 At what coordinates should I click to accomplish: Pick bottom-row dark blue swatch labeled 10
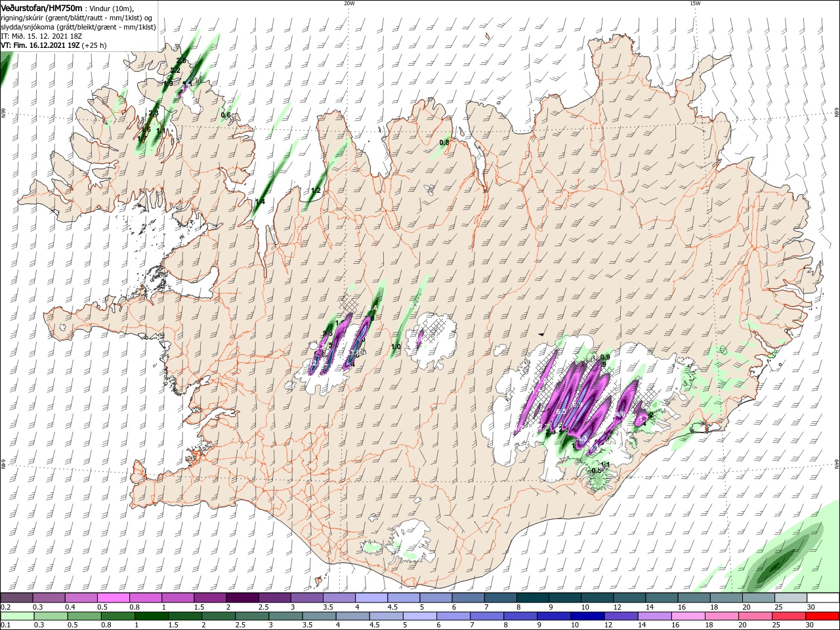tap(587, 617)
